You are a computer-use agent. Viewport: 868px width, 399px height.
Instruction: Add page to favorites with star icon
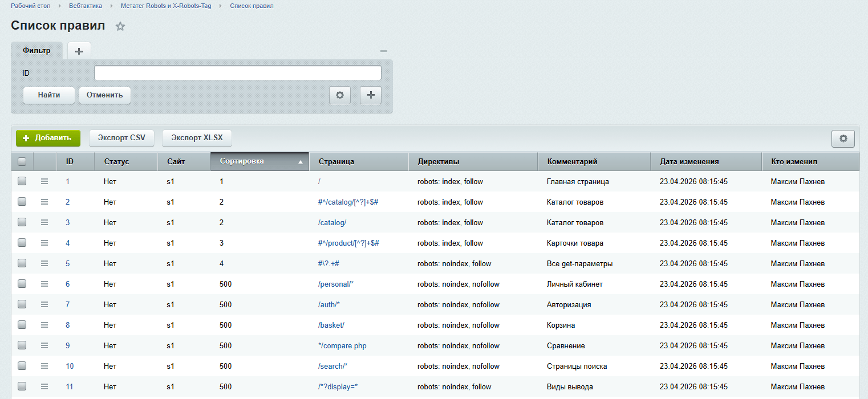coord(120,26)
